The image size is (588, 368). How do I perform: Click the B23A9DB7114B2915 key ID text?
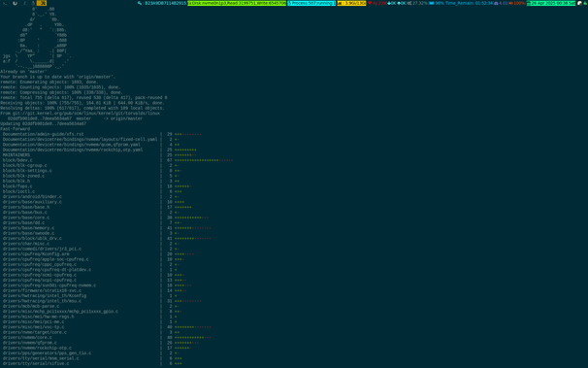[165, 3]
